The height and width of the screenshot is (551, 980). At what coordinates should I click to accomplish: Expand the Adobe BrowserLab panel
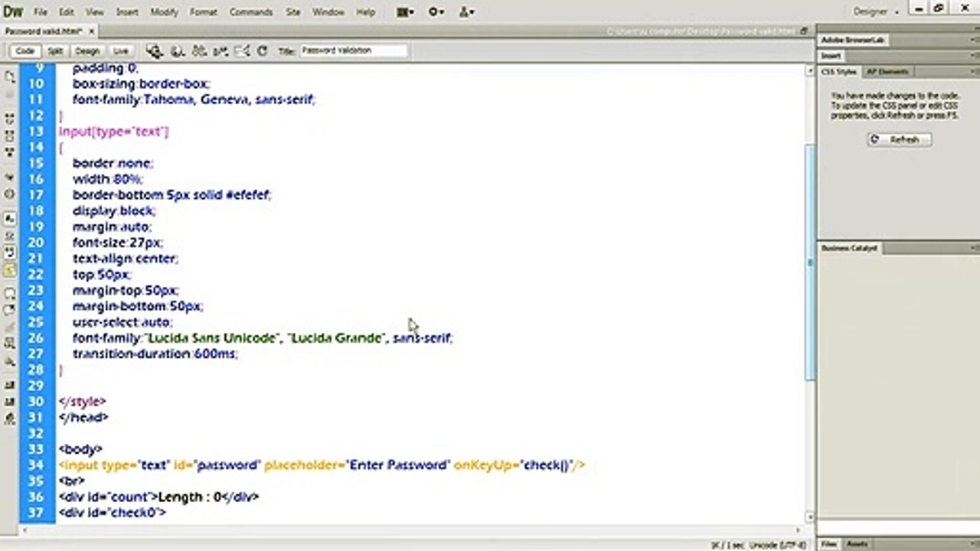point(853,40)
